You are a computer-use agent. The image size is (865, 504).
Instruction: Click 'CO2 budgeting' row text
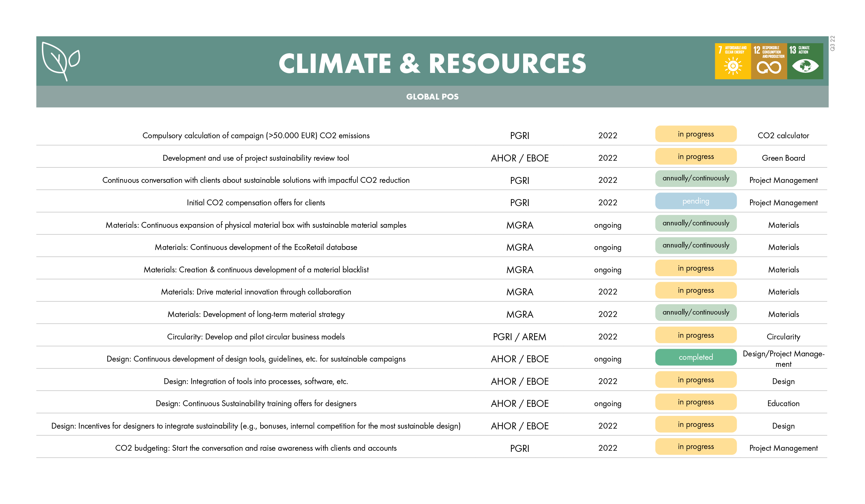tap(256, 448)
